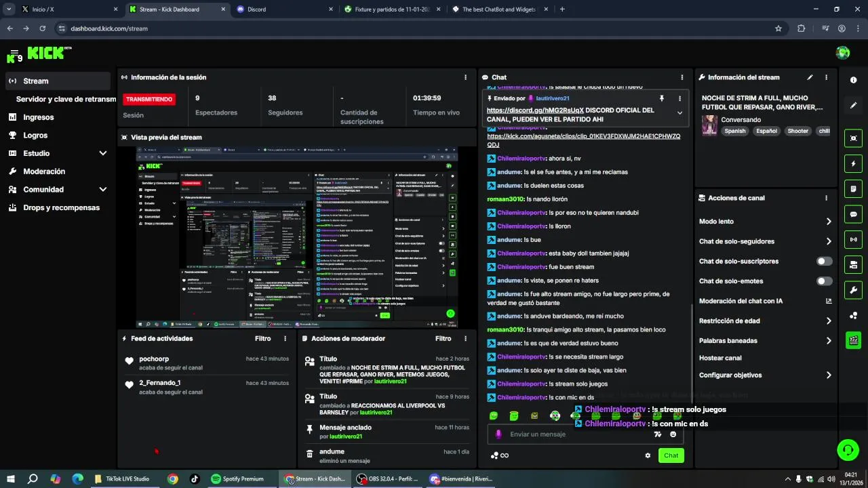
Task: Open the Windows Start menu
Action: point(11,479)
